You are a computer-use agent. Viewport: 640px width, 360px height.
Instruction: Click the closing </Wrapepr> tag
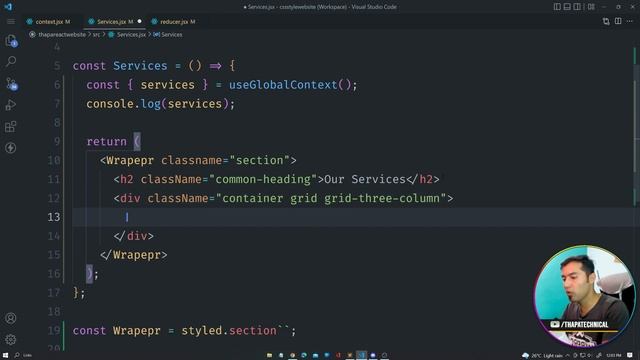pyautogui.click(x=133, y=255)
